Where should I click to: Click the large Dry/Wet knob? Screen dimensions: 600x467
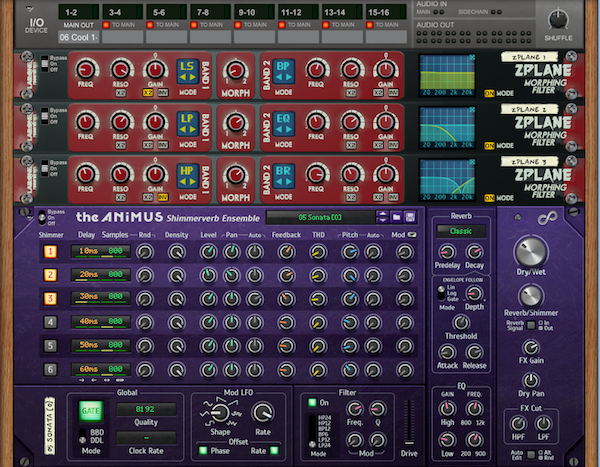(x=531, y=253)
